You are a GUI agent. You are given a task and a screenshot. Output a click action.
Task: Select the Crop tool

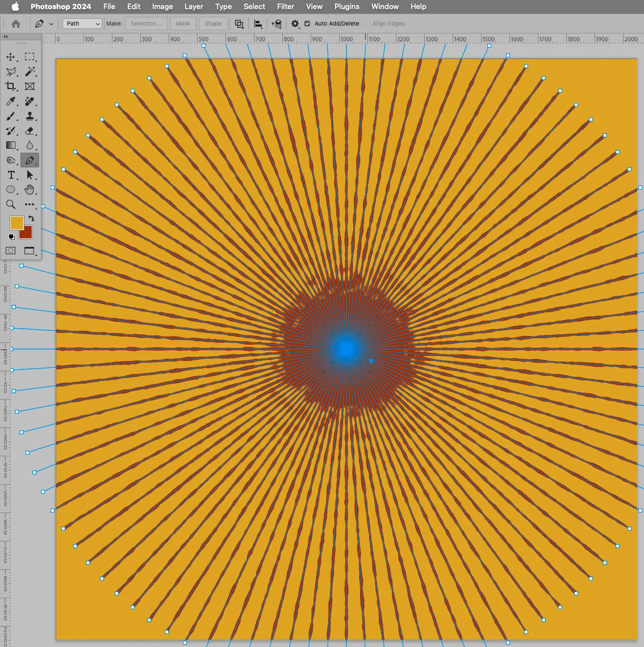pyautogui.click(x=11, y=86)
